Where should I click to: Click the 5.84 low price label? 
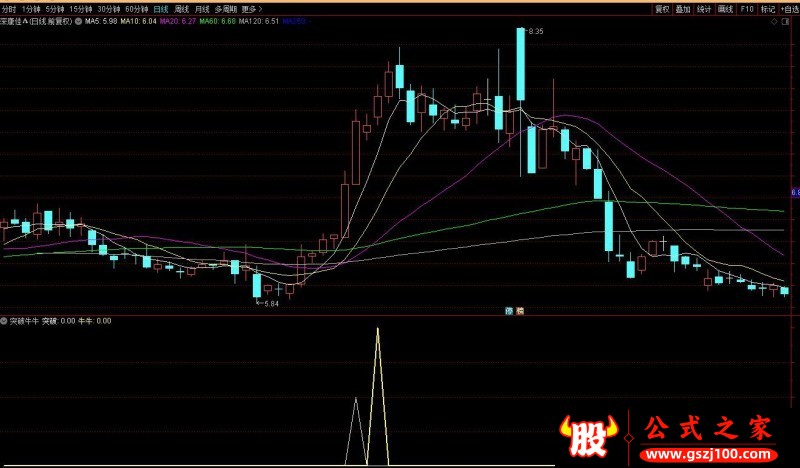click(x=271, y=304)
